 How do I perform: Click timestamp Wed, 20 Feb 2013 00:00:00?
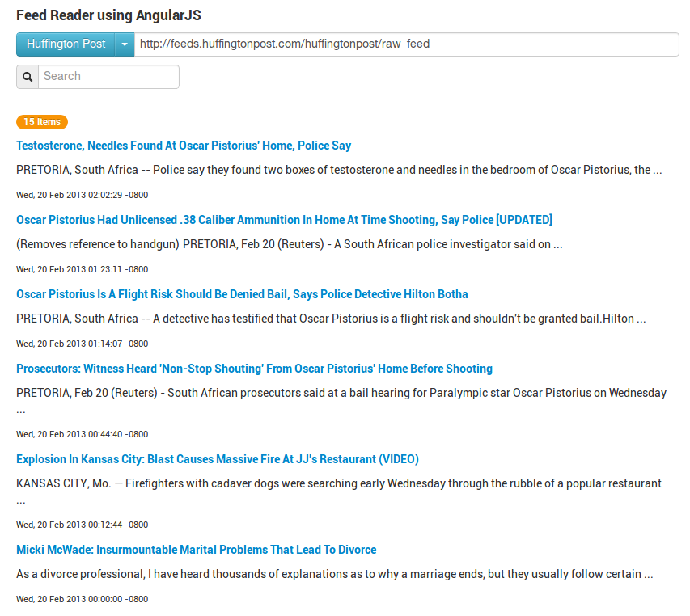[x=83, y=599]
